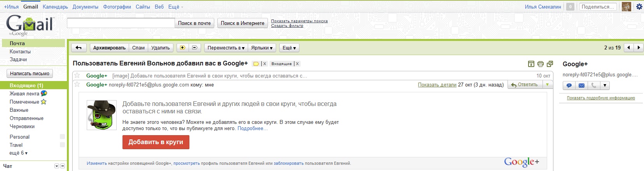This screenshot has height=171, width=644.
Task: Open Живая лента Buzz icon
Action: pyautogui.click(x=44, y=93)
